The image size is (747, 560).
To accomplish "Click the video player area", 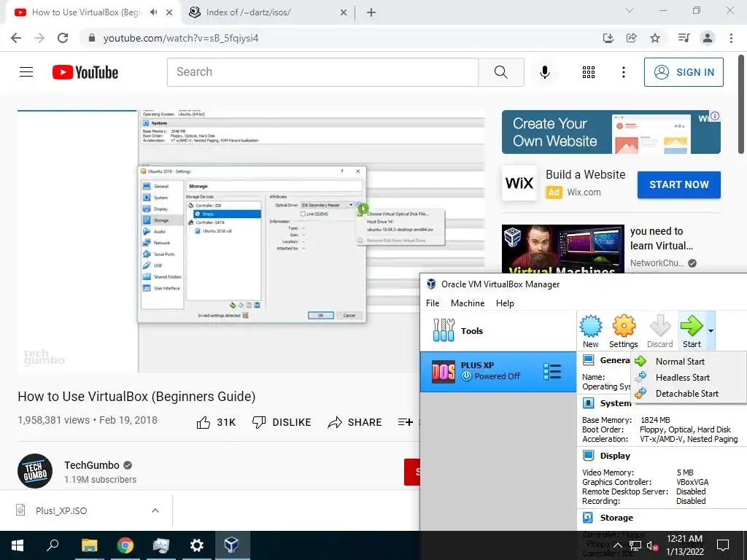I will (251, 241).
